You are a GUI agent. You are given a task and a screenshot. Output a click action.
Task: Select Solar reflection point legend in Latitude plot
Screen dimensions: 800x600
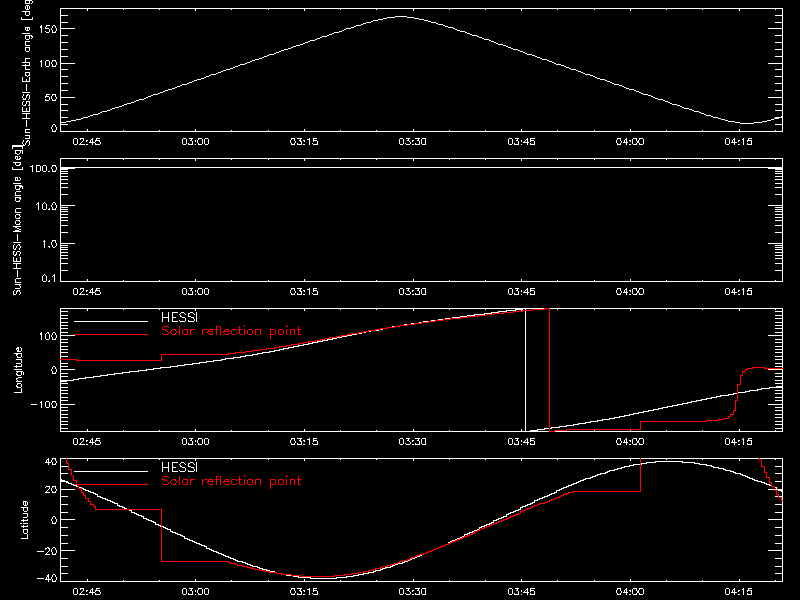(x=231, y=481)
